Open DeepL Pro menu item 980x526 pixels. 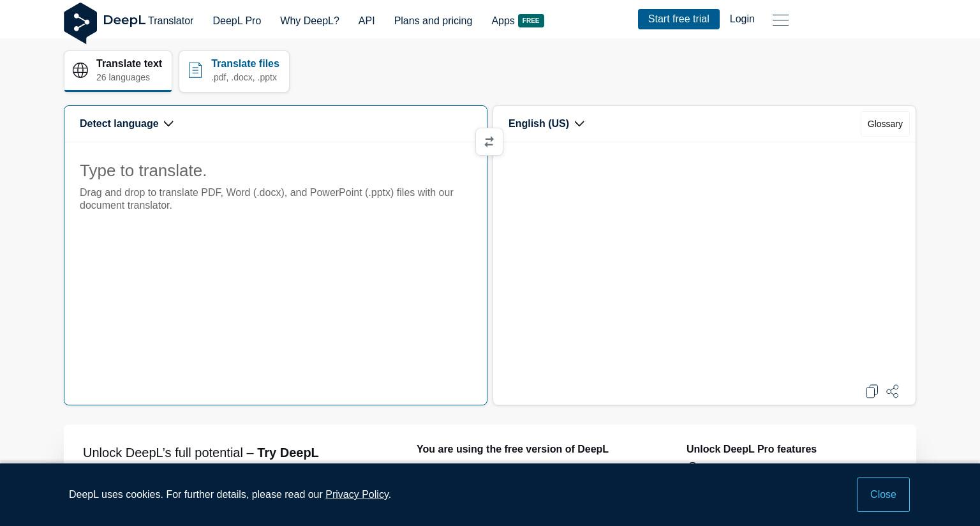[237, 20]
